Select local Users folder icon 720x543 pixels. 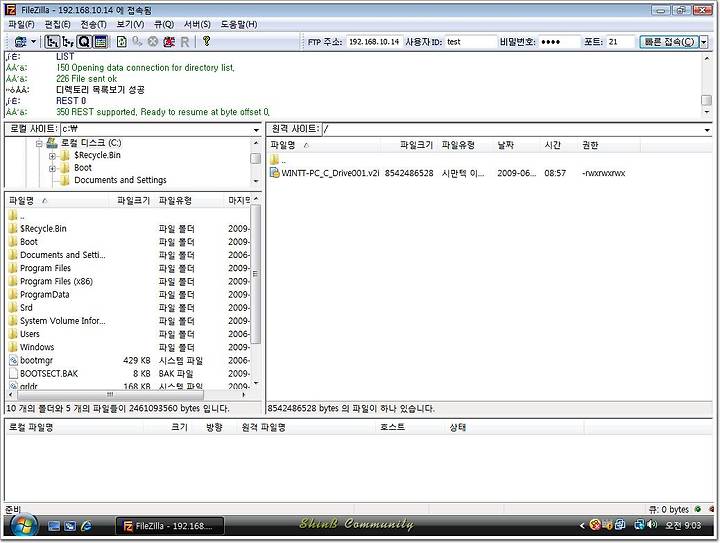click(13, 334)
